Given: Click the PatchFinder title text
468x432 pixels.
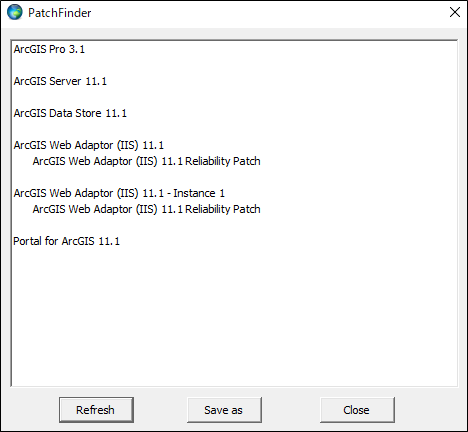Looking at the screenshot, I should point(59,13).
